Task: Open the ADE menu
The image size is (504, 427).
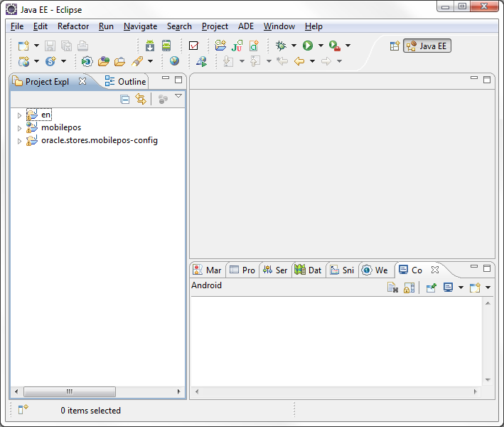Action: (x=246, y=26)
